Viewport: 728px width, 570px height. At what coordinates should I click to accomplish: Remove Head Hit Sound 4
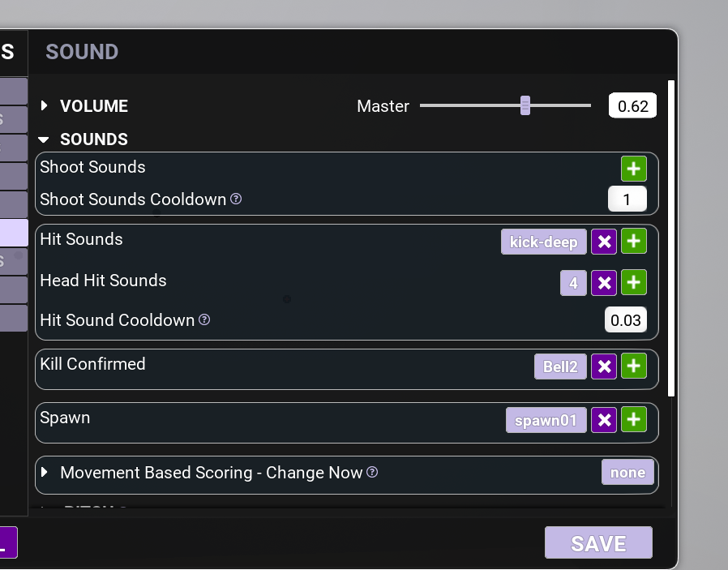click(604, 283)
